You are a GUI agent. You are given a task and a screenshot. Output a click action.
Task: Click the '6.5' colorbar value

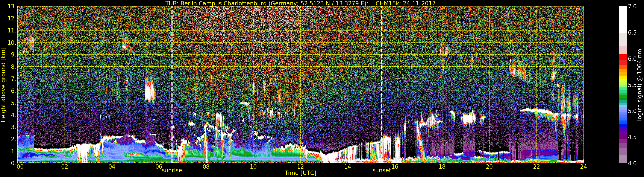632,33
